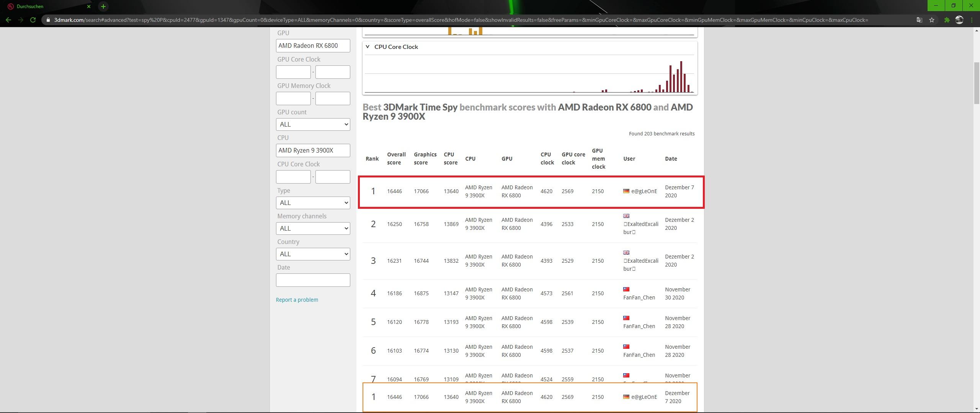
Task: Open the Chrome three-dot menu
Action: point(972,20)
